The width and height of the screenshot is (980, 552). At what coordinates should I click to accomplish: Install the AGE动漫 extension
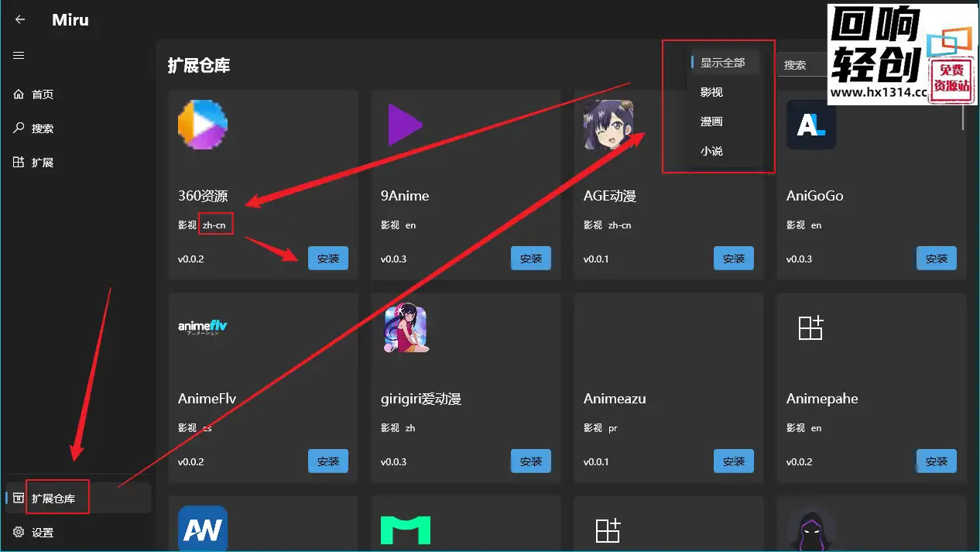734,258
